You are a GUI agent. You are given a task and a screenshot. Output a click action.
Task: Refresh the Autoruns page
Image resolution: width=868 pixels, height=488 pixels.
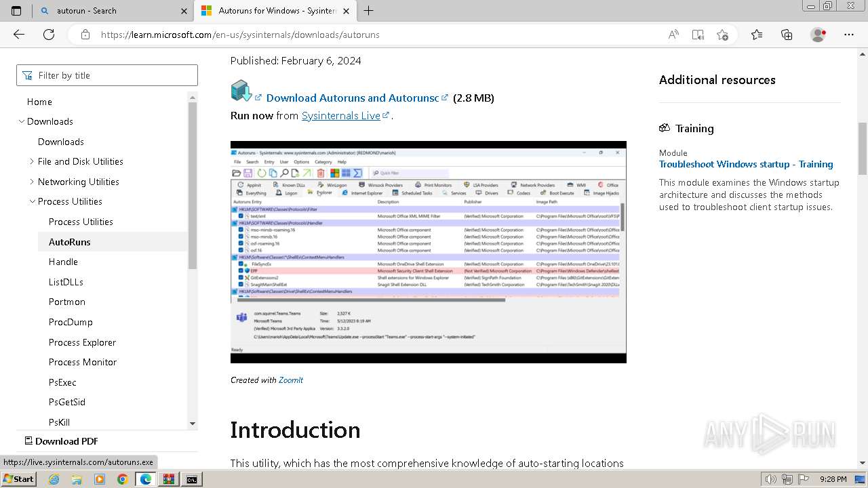49,35
